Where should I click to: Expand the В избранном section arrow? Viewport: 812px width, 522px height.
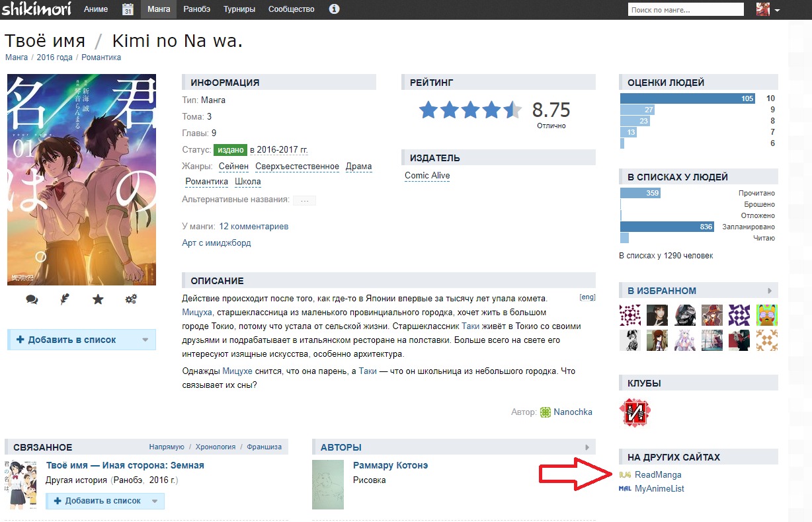[769, 291]
